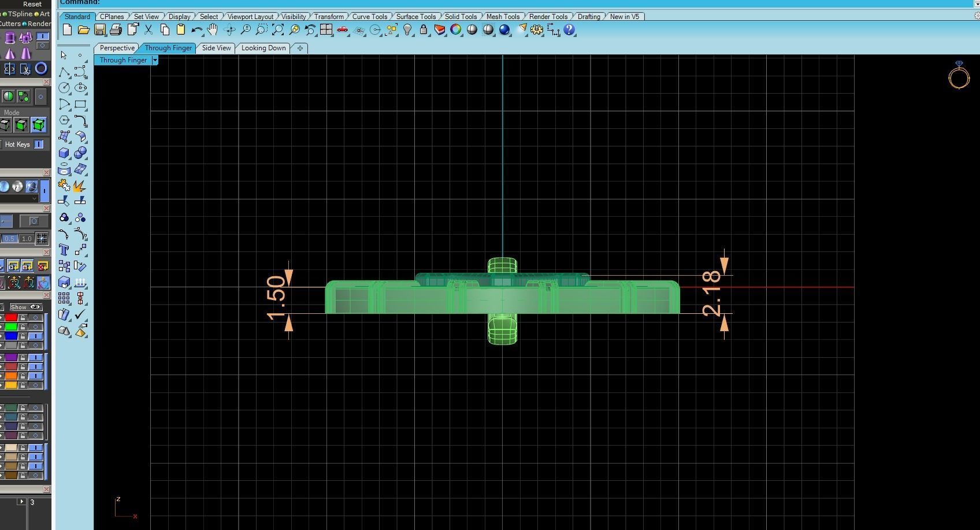Click the padlock lock objects icon
Screen dimensions: 980x530
pyautogui.click(x=424, y=30)
